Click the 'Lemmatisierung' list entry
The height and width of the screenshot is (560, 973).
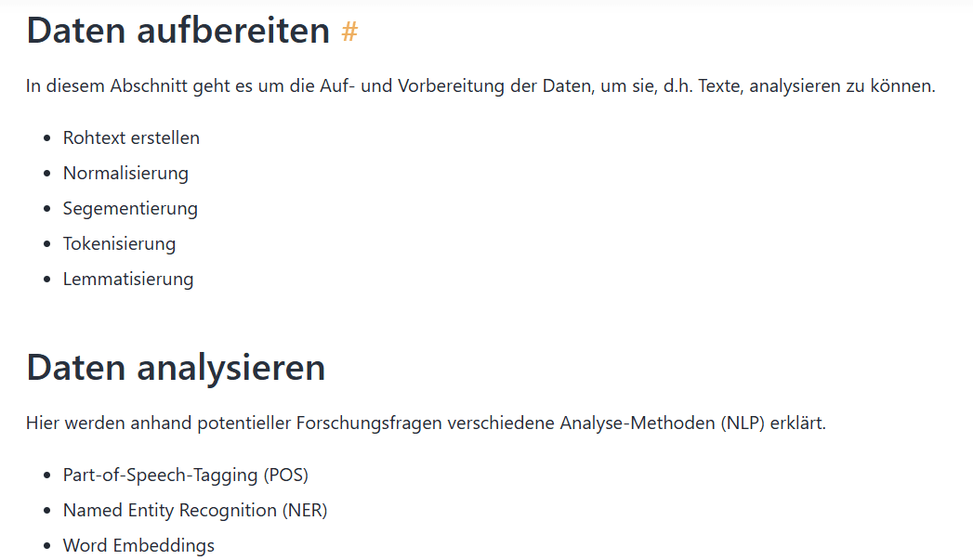128,279
